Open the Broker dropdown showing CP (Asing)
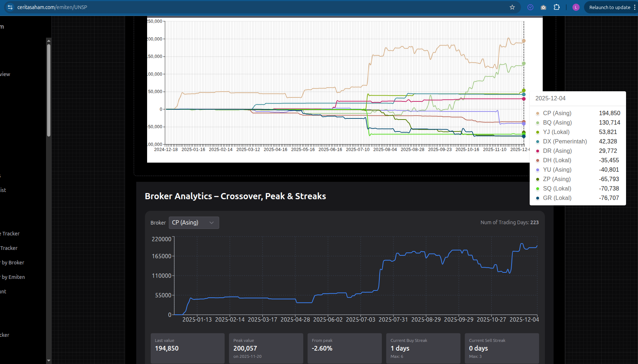The image size is (638, 364). point(194,223)
